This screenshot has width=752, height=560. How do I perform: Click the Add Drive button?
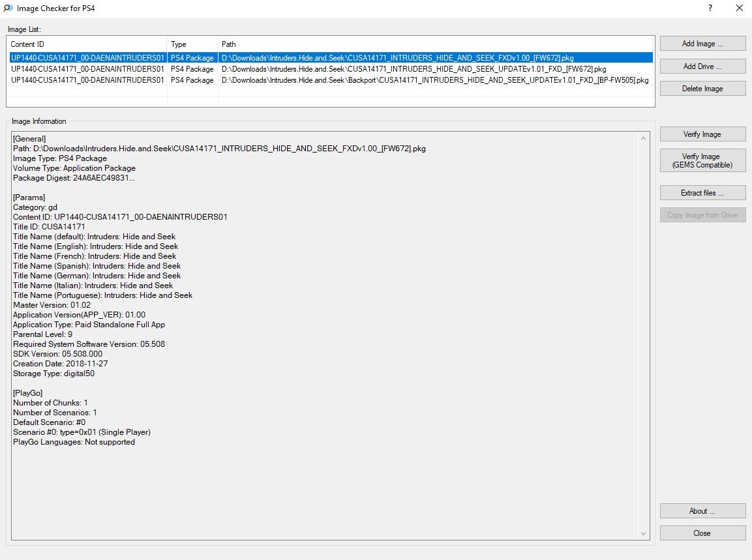(x=702, y=66)
